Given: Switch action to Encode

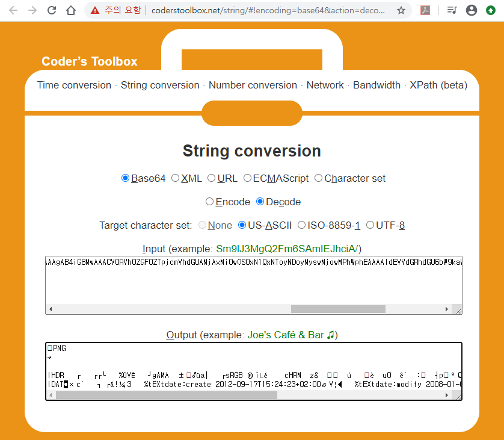Looking at the screenshot, I should pos(209,202).
